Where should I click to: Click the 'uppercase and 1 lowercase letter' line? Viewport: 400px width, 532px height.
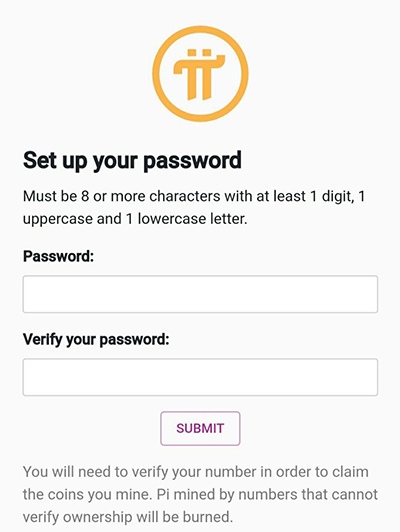tap(135, 219)
